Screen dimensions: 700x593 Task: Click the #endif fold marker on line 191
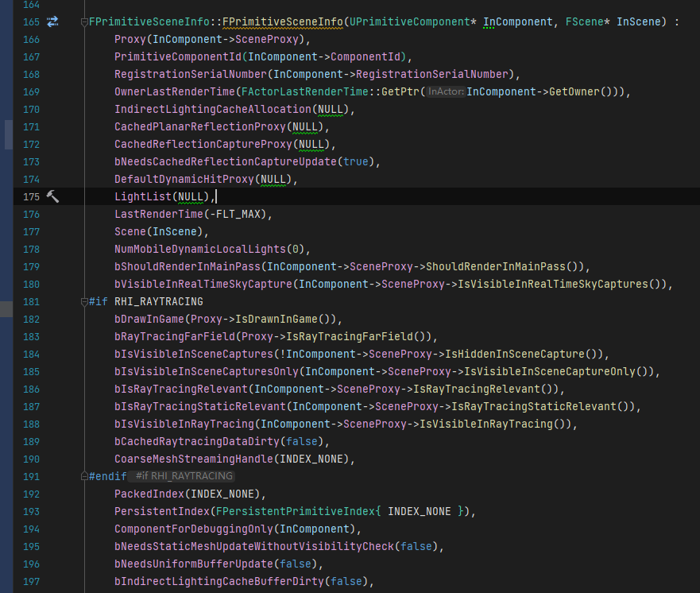[x=84, y=476]
